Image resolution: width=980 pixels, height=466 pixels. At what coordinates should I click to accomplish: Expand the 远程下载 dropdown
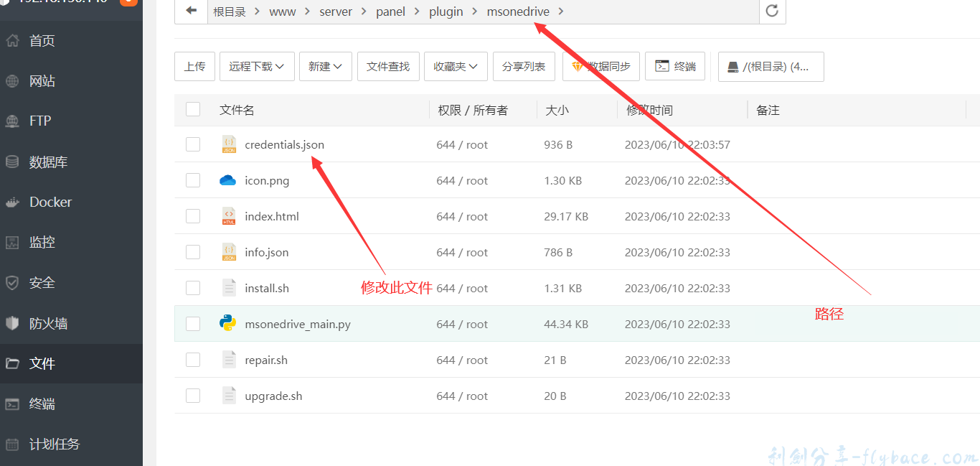(x=257, y=66)
